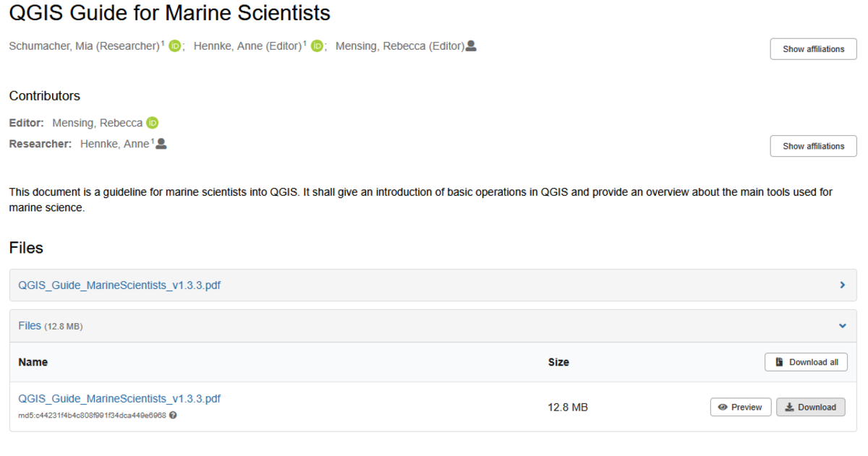Click the Preview button with the eye icon

pyautogui.click(x=740, y=408)
